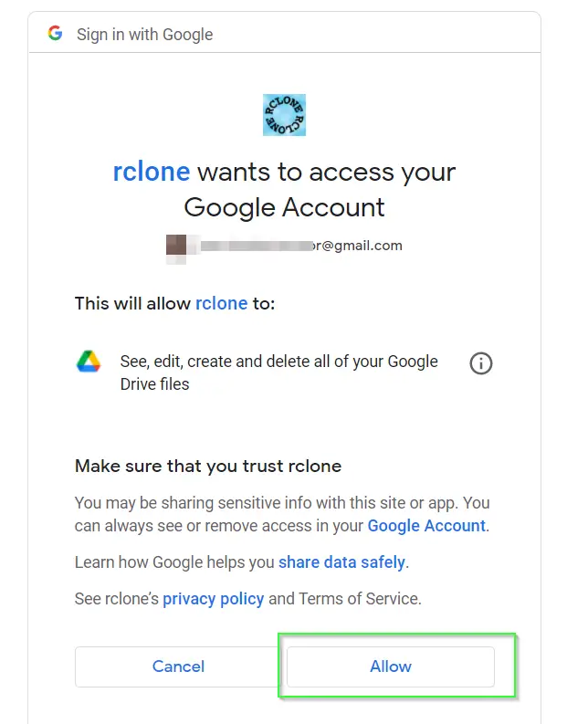Click the "See, edit, create and delete" permission text
The image size is (588, 724).
[279, 372]
